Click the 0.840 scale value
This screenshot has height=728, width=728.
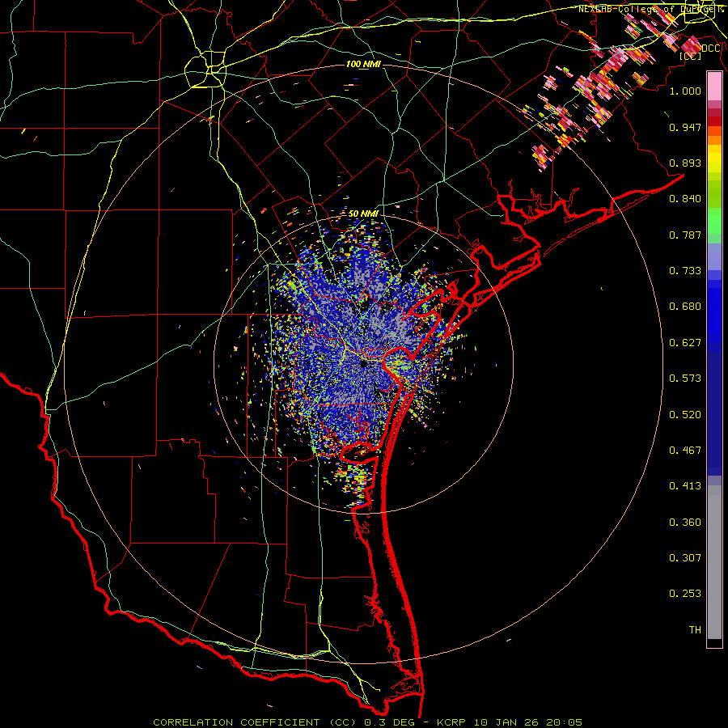coord(685,199)
